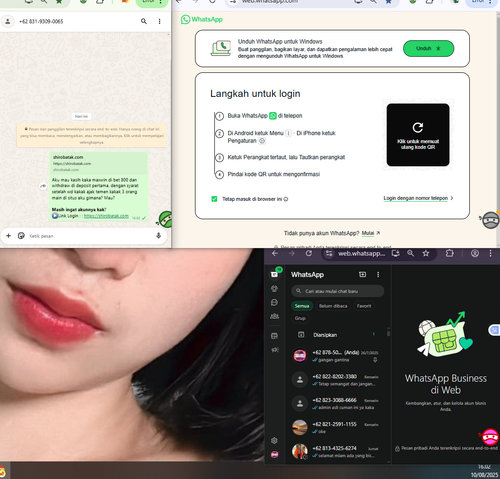
Task: Open zoom magnifier icon in dark address bar
Action: click(410, 253)
